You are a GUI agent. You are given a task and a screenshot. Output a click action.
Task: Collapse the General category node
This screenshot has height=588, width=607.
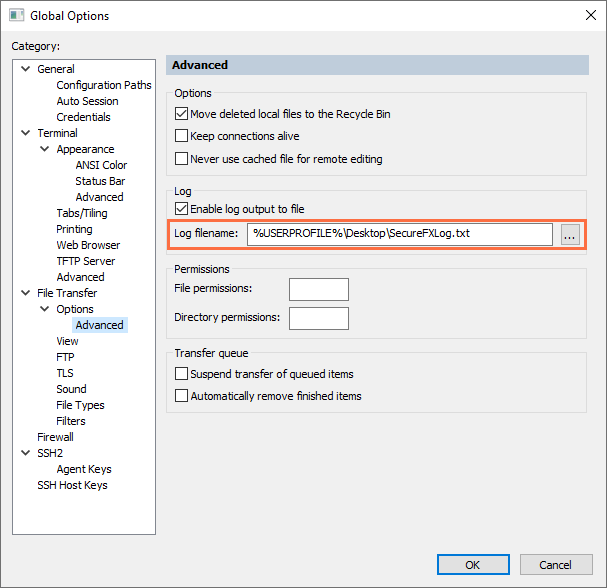click(26, 69)
